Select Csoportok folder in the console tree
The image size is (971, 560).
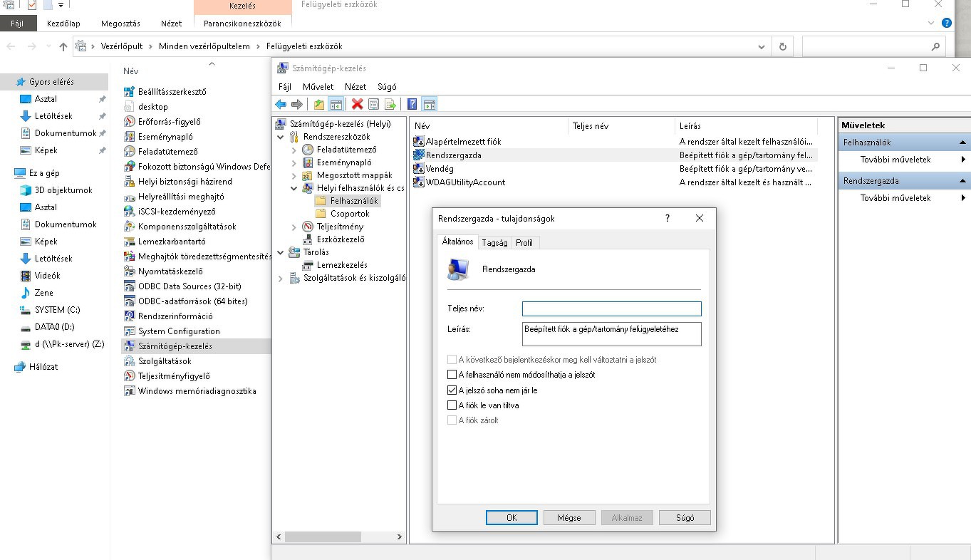(x=350, y=214)
